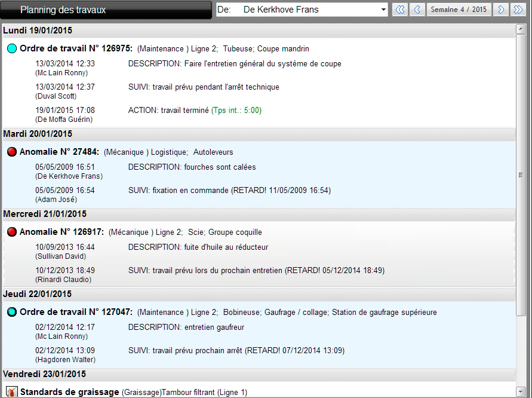
Task: Click cyan status dot of order 127047
Action: click(12, 312)
